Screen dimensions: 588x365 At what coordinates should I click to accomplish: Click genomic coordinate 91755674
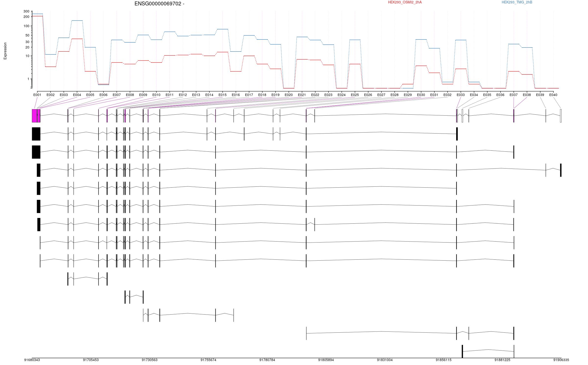208,360
